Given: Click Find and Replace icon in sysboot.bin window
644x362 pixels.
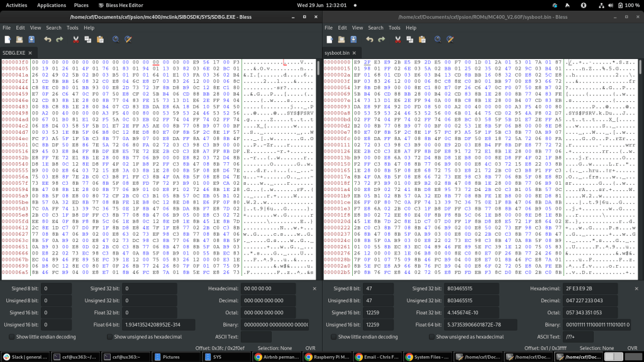Looking at the screenshot, I should [450, 40].
